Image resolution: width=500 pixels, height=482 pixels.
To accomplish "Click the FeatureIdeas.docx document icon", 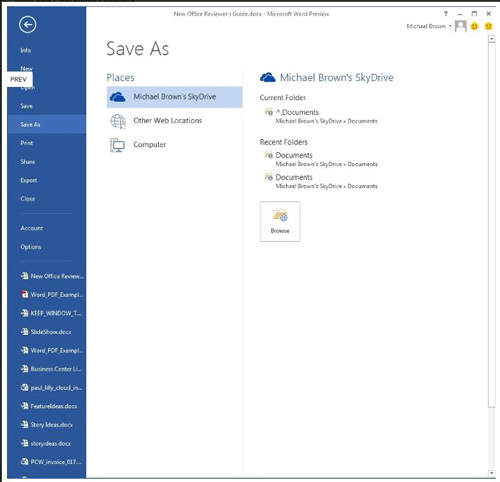I will pyautogui.click(x=24, y=406).
